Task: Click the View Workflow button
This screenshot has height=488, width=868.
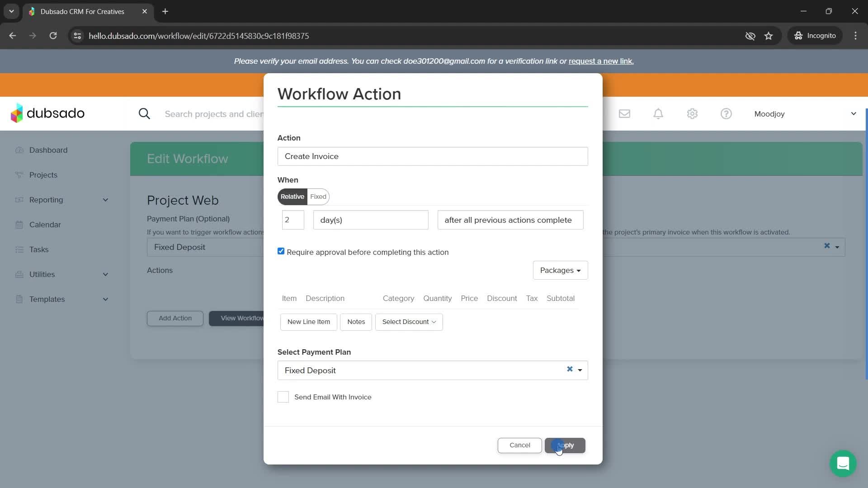Action: [x=236, y=318]
